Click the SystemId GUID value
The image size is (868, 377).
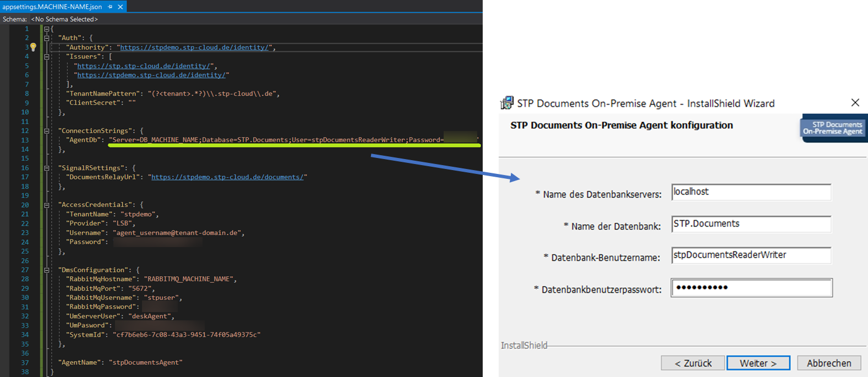pyautogui.click(x=187, y=335)
